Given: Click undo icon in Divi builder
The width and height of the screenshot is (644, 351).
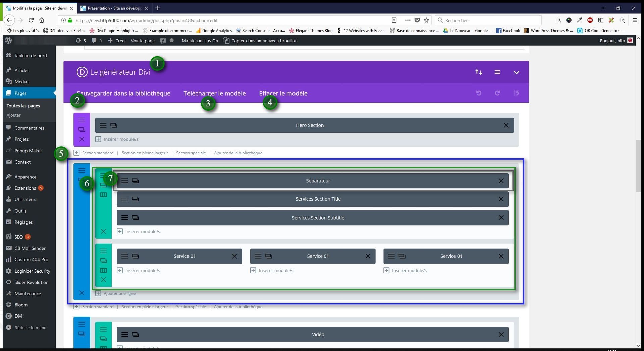Looking at the screenshot, I should point(479,93).
